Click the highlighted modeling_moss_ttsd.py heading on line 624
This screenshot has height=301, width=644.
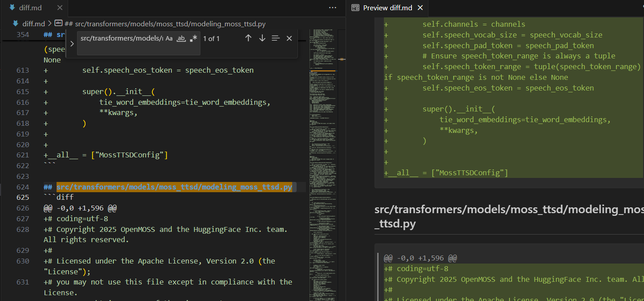[174, 187]
